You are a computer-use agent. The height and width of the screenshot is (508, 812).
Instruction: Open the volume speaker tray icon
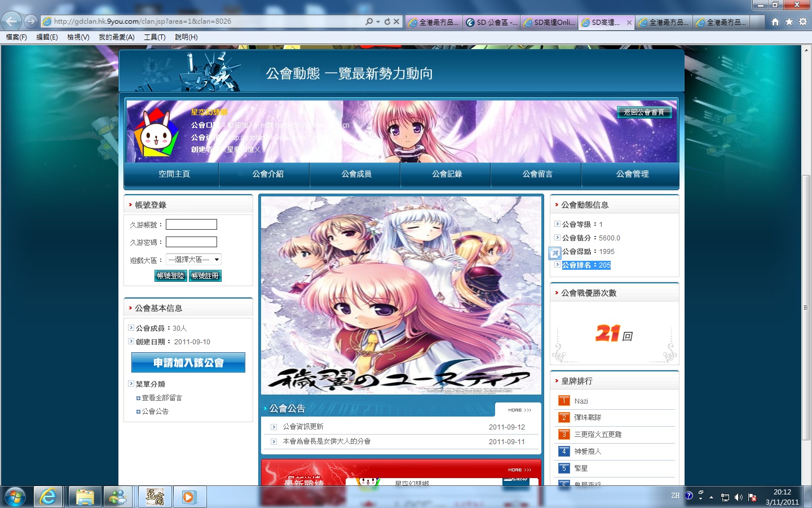click(x=739, y=497)
